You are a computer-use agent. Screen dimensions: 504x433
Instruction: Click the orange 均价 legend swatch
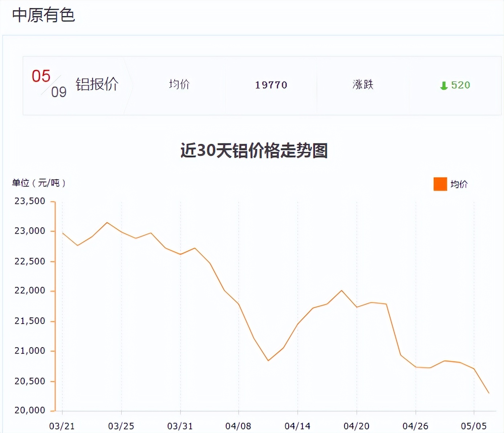pyautogui.click(x=440, y=184)
